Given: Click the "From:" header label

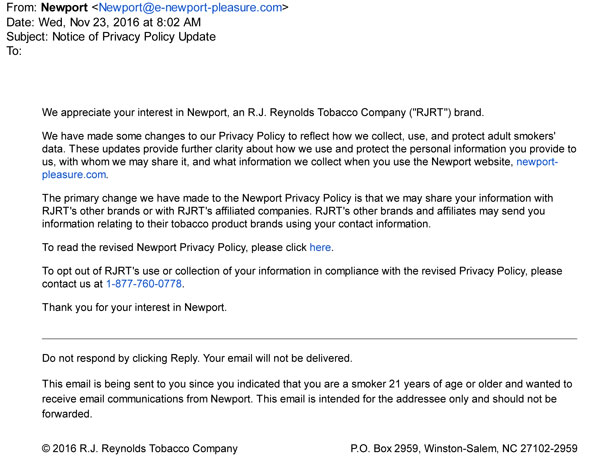Looking at the screenshot, I should point(22,8).
